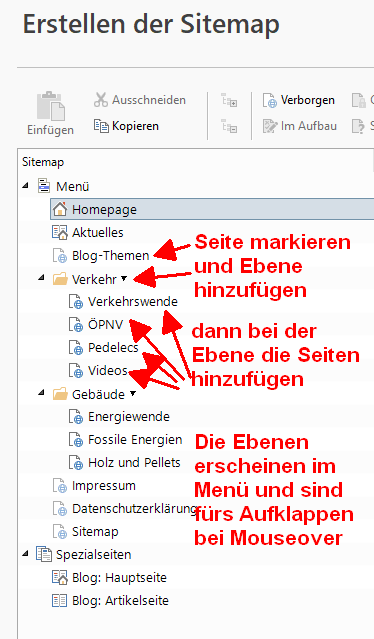Select Blog: Hauptseite entry
The height and width of the screenshot is (639, 374).
pyautogui.click(x=119, y=577)
